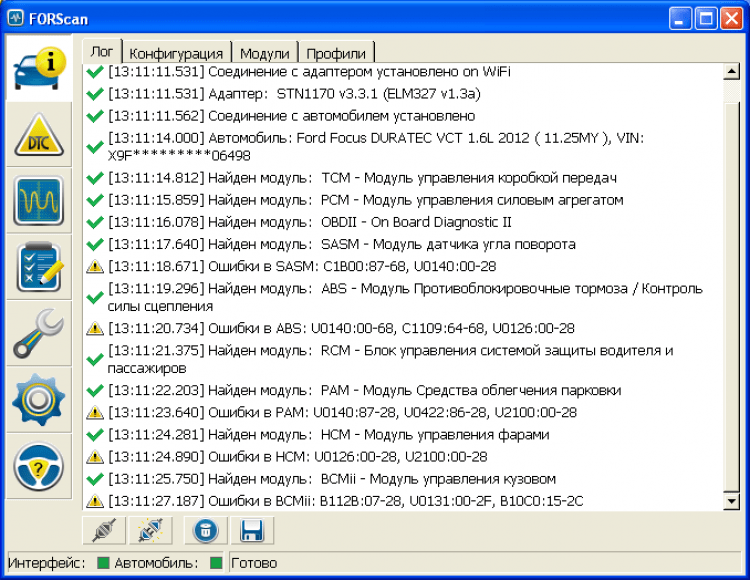Click warning icon next to SASM errors

[95, 266]
